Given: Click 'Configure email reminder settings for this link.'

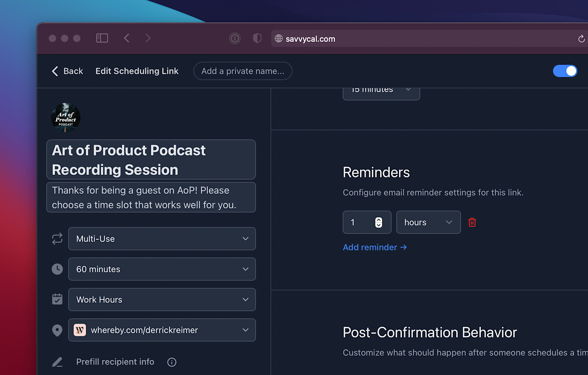Looking at the screenshot, I should 433,193.
